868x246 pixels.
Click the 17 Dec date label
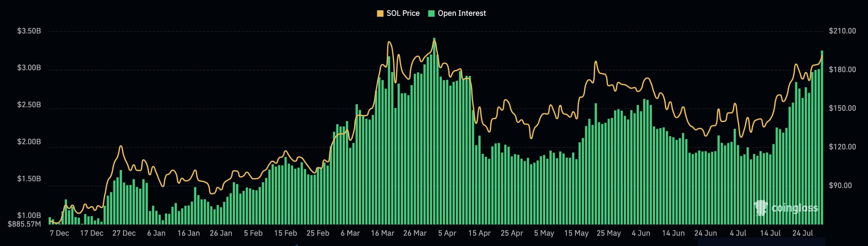point(92,233)
